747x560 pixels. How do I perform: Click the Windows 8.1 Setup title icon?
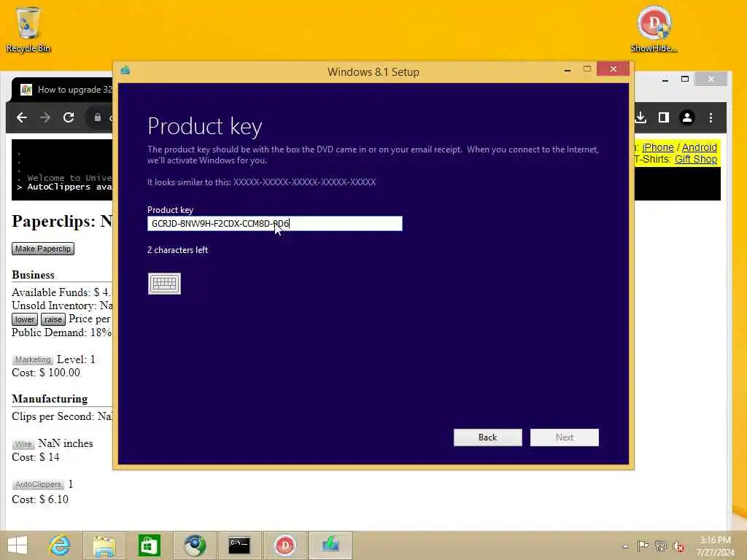click(125, 71)
